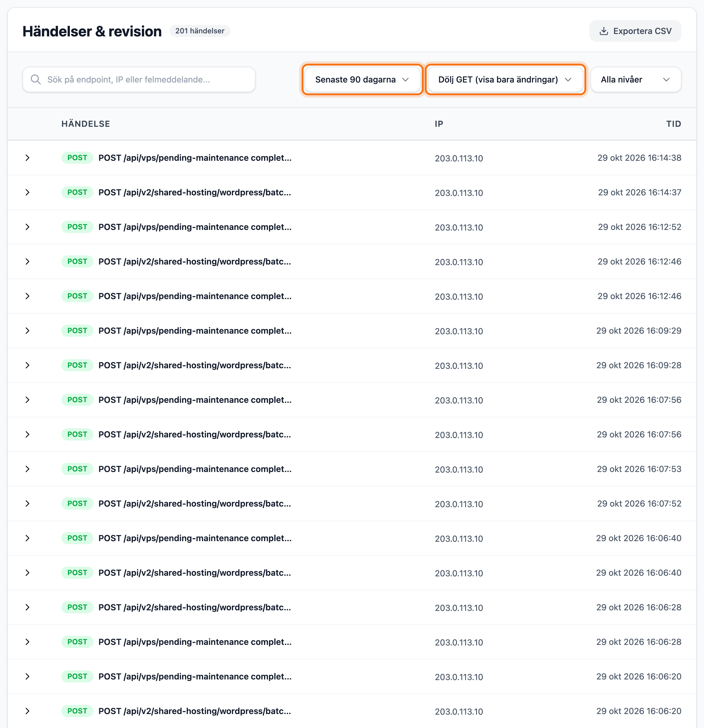Image resolution: width=704 pixels, height=728 pixels.
Task: Click the HÄNDELSE column header
Action: 86,124
